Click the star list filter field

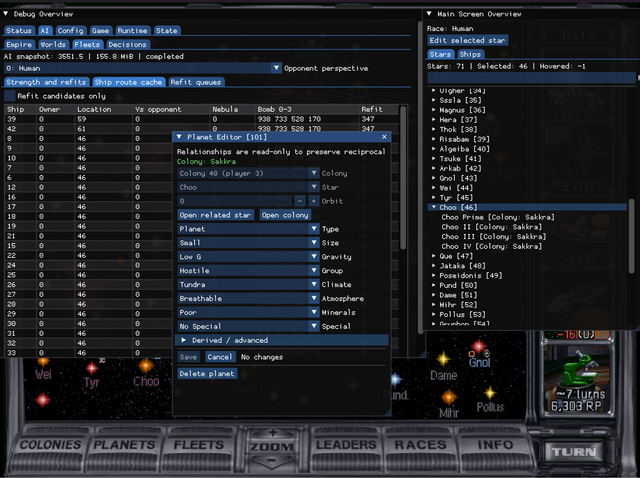point(531,77)
